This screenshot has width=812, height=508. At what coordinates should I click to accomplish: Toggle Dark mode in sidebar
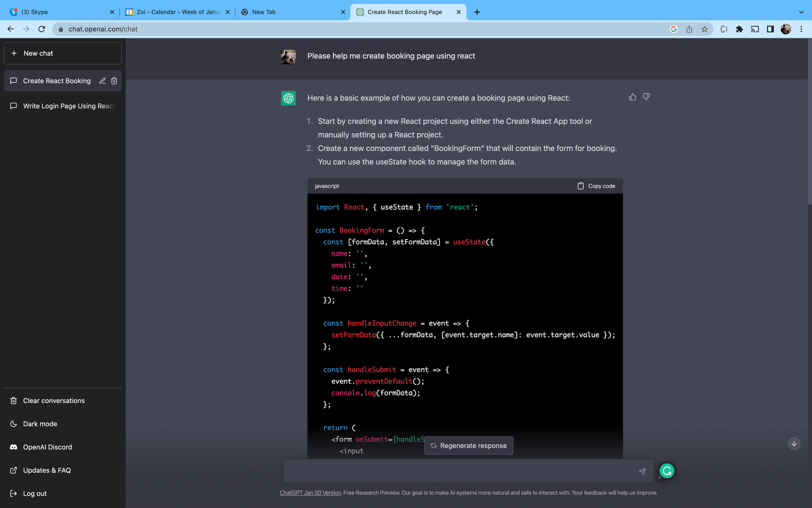click(40, 424)
